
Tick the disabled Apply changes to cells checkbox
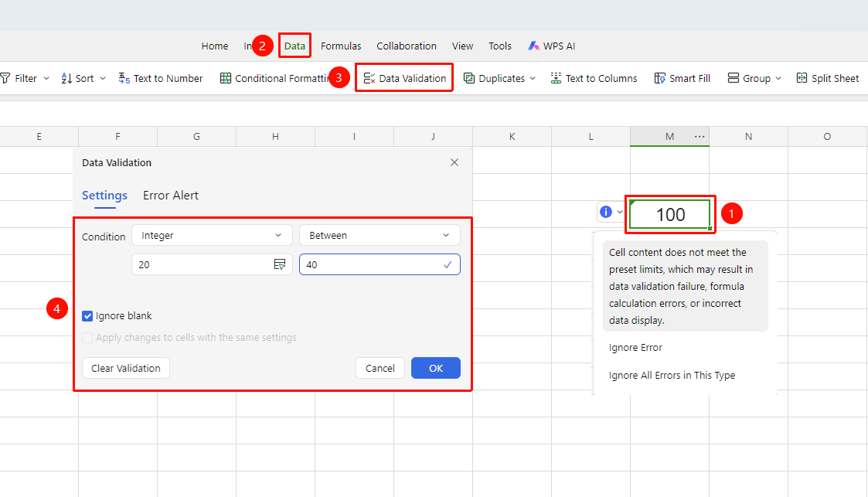click(87, 338)
